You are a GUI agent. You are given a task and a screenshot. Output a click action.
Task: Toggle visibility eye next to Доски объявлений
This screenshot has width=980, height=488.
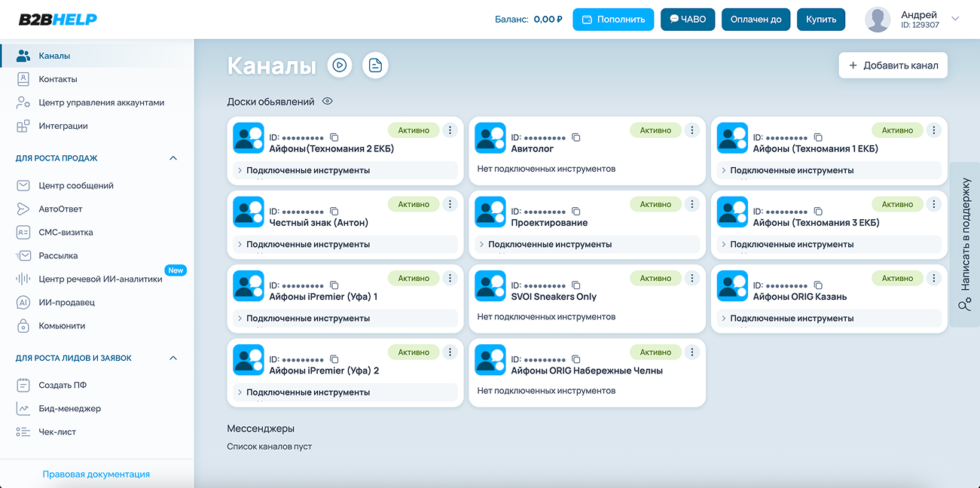pos(327,101)
